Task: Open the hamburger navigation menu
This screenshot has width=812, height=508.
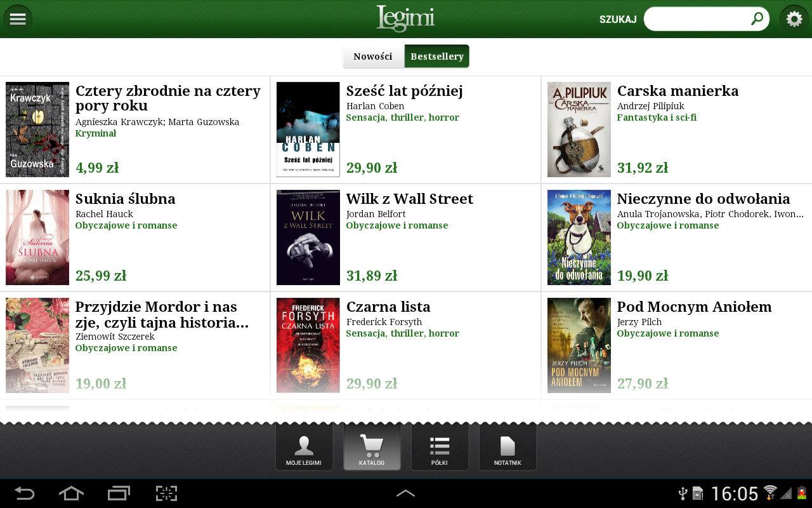Action: (18, 18)
